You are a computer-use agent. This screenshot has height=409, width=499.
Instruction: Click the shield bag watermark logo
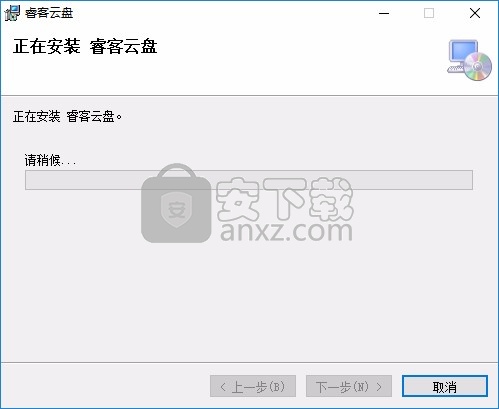coord(176,203)
